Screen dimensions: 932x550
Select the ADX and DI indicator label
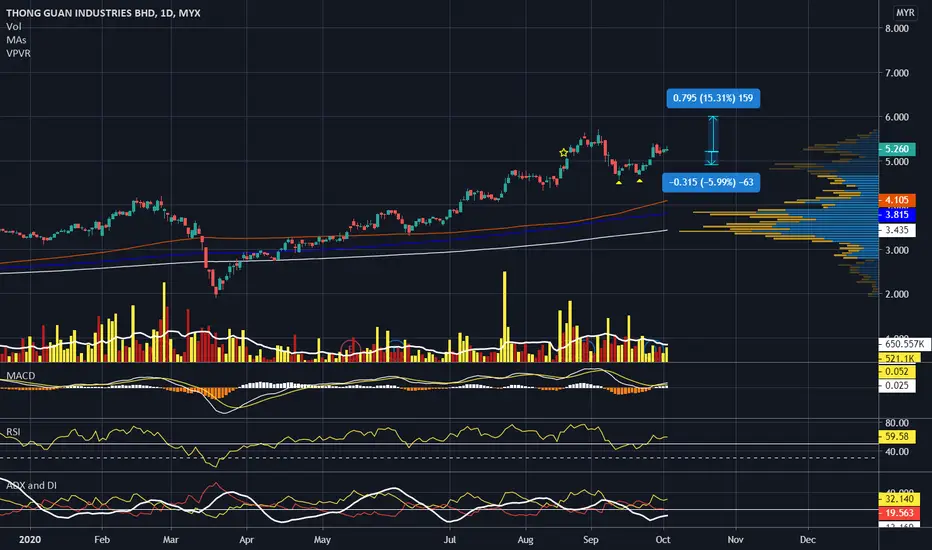point(32,485)
